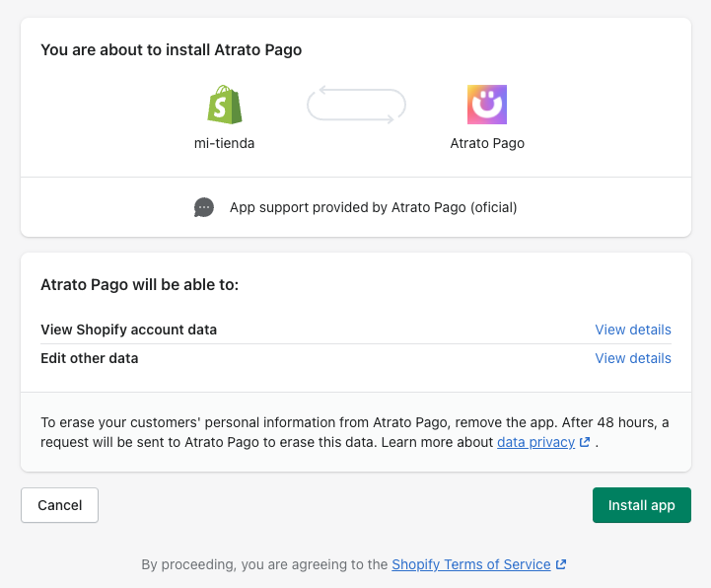Select the Atrato Pago label under logo
The width and height of the screenshot is (711, 588).
pyautogui.click(x=487, y=143)
